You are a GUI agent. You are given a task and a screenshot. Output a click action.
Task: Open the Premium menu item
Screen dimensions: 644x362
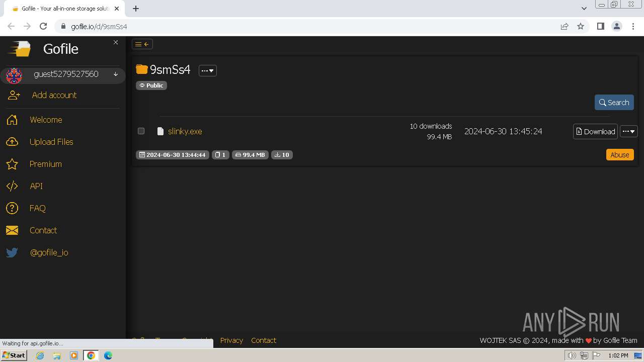click(46, 164)
